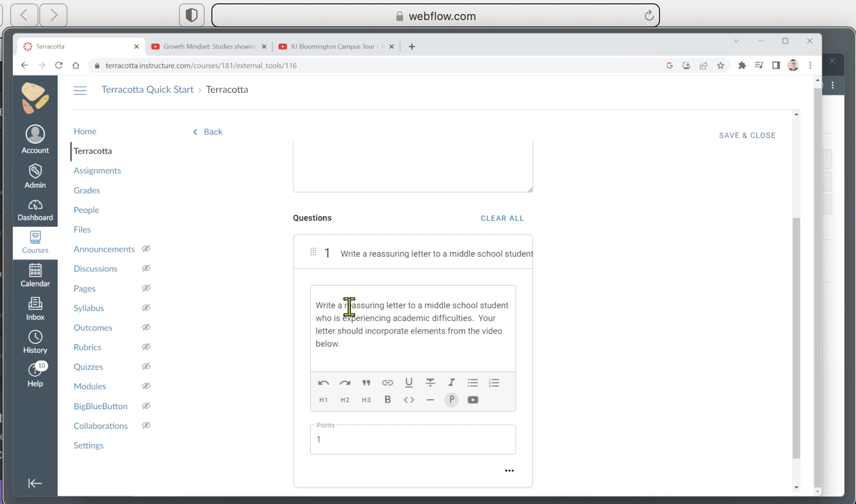Screen dimensions: 856x504
Task: Apply H1 heading style
Action: click(x=323, y=400)
